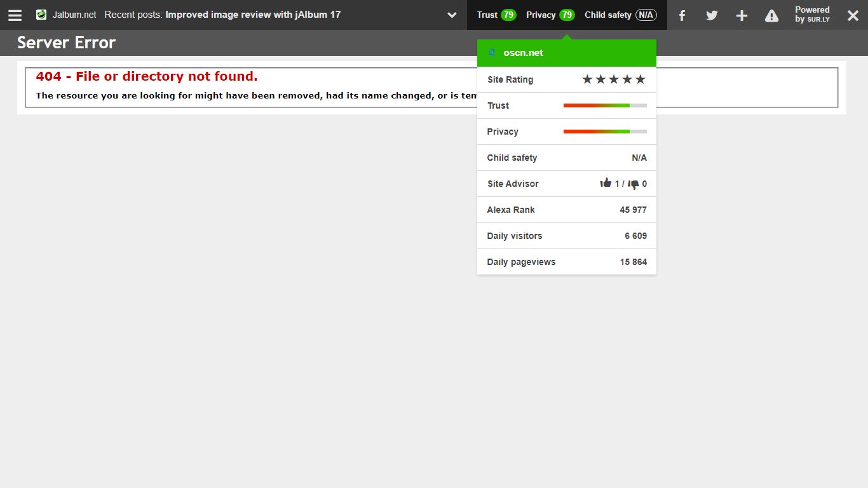The width and height of the screenshot is (868, 488).
Task: Open the Jalbum.net site link
Action: (x=74, y=15)
